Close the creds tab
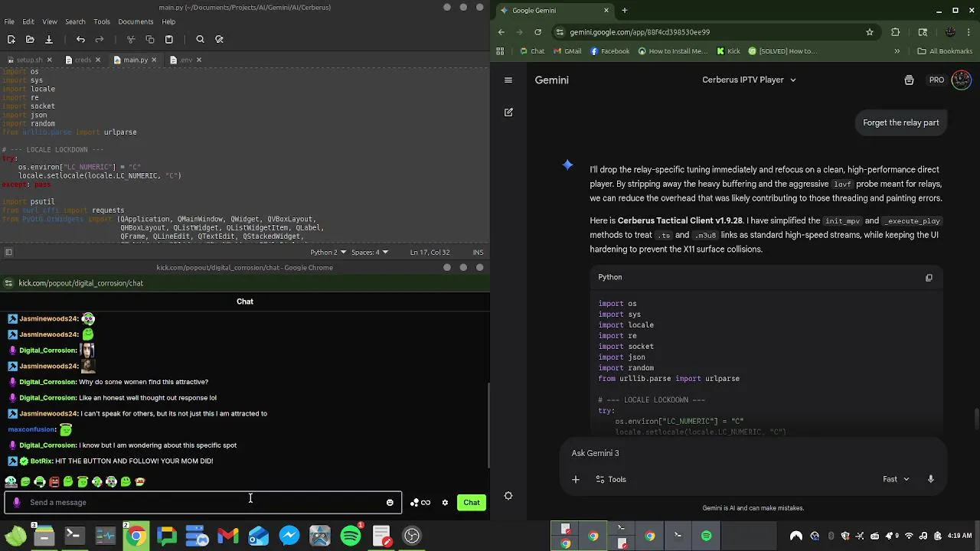 [x=98, y=60]
